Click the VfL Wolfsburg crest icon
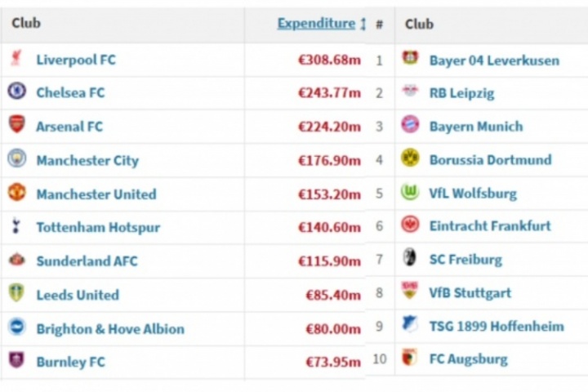The height and width of the screenshot is (392, 588). tap(410, 193)
